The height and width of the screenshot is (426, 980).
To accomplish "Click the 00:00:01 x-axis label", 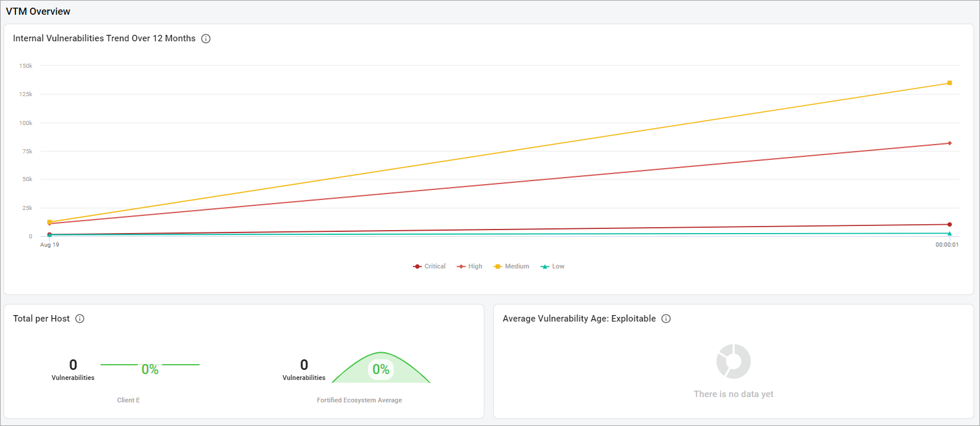I will pyautogui.click(x=946, y=245).
